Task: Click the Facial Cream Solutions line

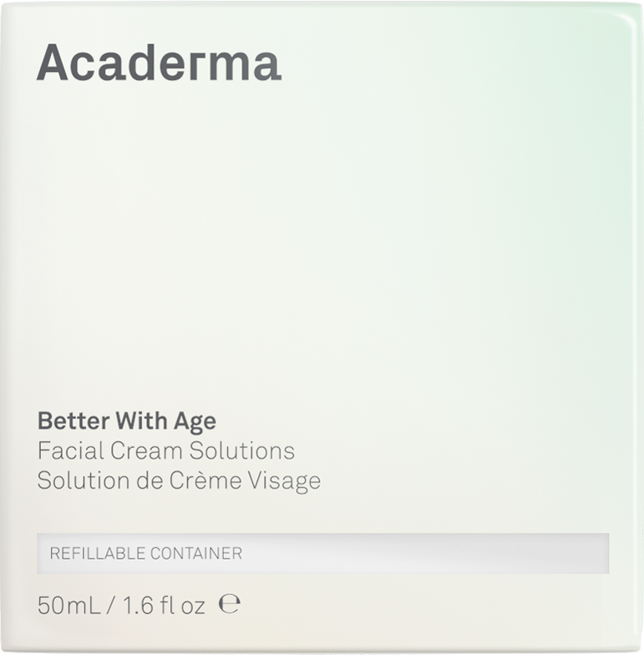Action: tap(165, 451)
